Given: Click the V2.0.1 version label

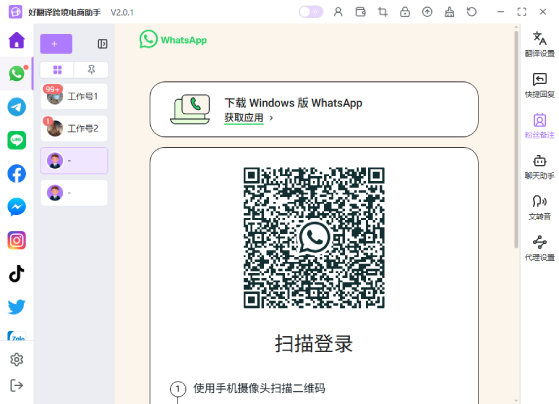Looking at the screenshot, I should [122, 12].
